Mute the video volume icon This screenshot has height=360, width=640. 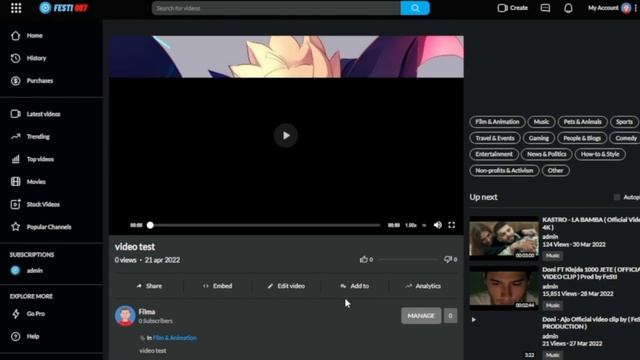pos(438,225)
